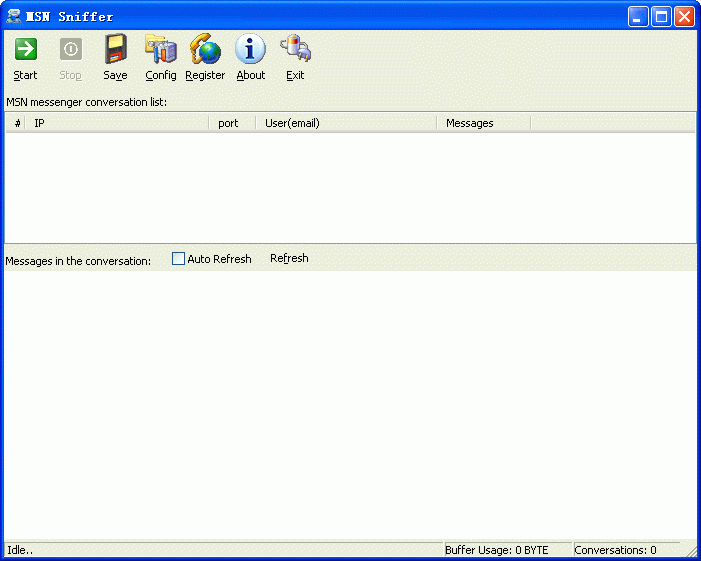
Task: Show the About info icon
Action: pyautogui.click(x=250, y=49)
